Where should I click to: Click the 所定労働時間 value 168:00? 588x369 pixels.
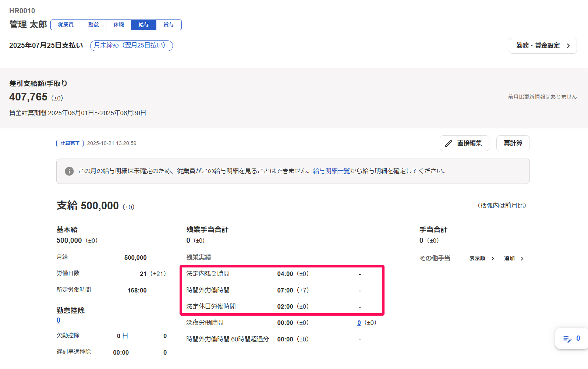[137, 290]
